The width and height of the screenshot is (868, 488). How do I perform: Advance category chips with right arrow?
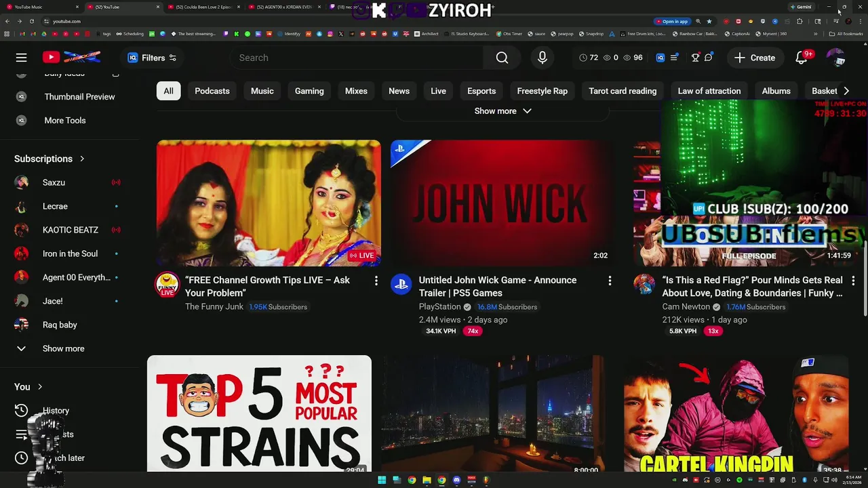[846, 91]
